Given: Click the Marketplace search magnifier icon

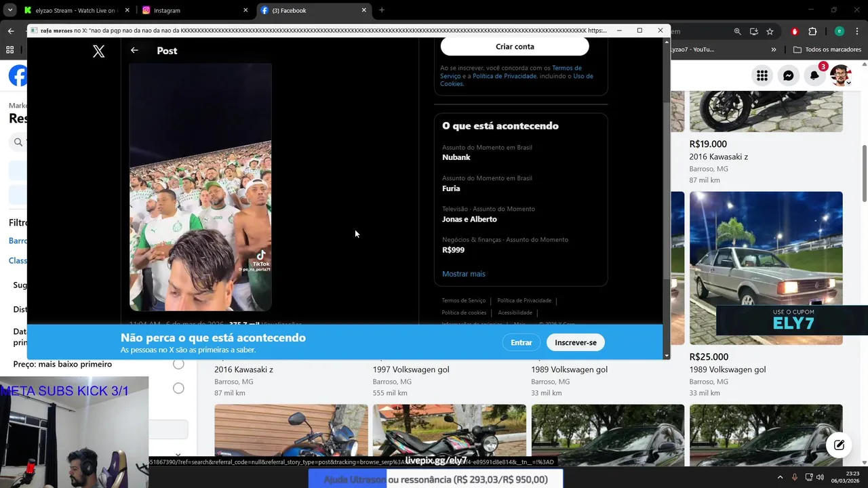Looking at the screenshot, I should 18,142.
